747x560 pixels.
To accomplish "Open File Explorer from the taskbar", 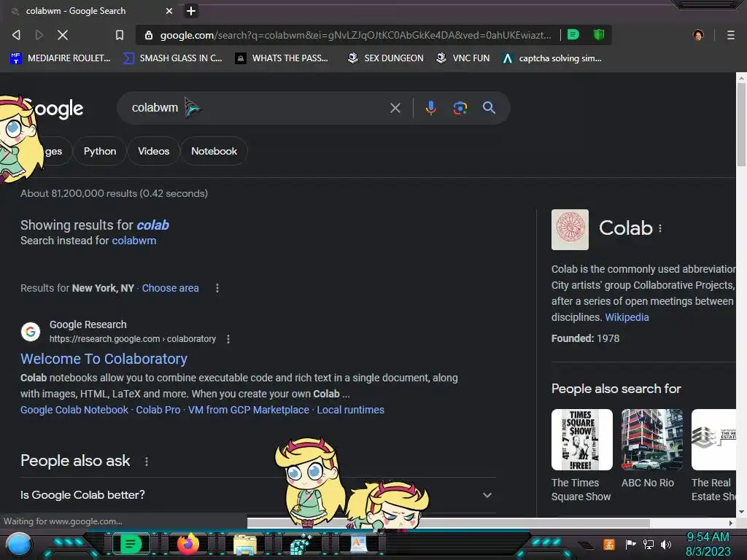I will (245, 545).
